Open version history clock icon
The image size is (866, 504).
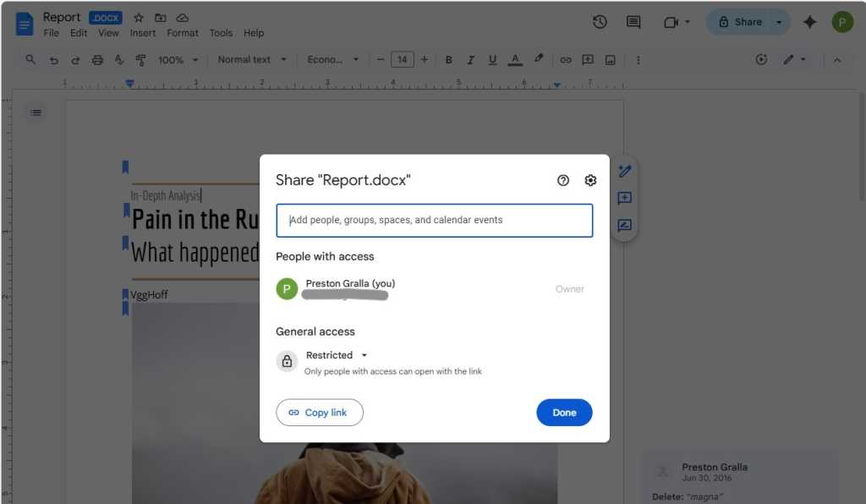600,23
